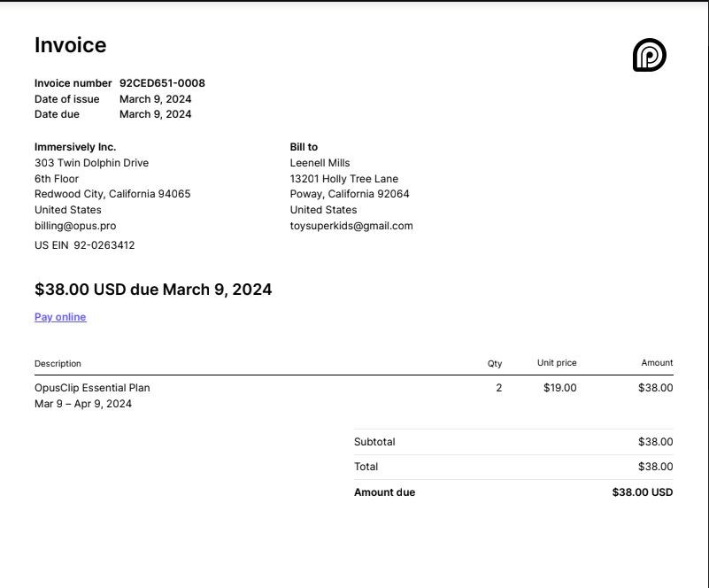Select the Mar 9 – Apr 9, 2024 billing period
The height and width of the screenshot is (588, 709).
coord(83,404)
